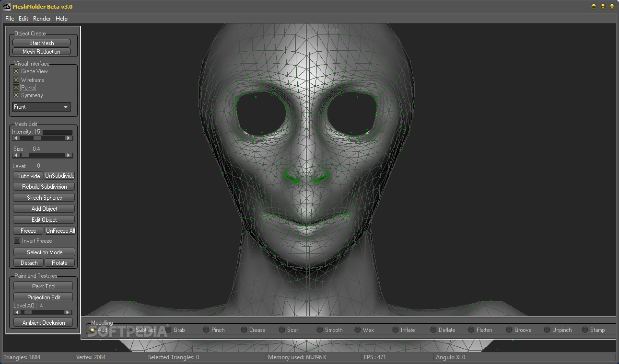Click the "Angulo X: 0" status entry

[450, 357]
